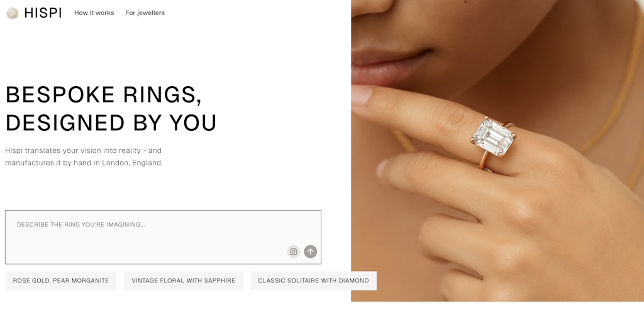Open the How it works page

[x=94, y=13]
